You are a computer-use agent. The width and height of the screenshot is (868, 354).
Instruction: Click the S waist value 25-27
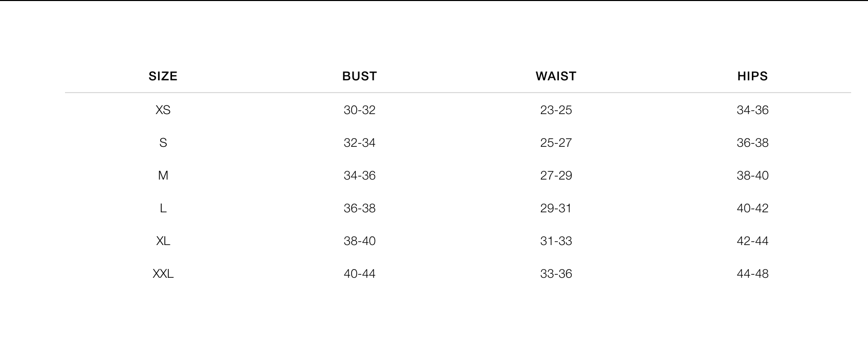click(x=556, y=143)
